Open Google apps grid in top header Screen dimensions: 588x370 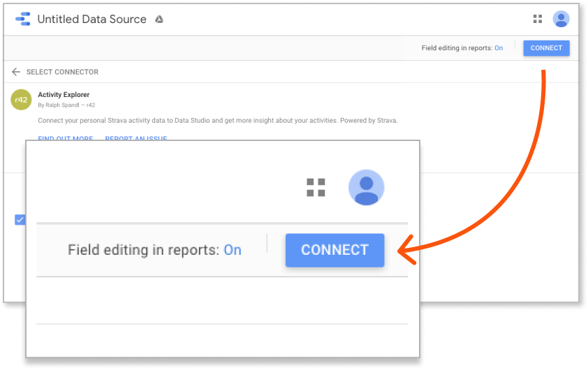tap(538, 19)
